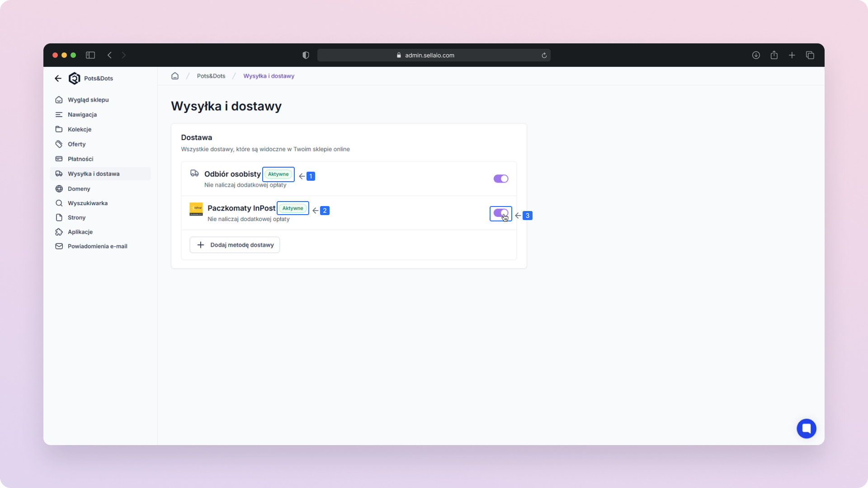
Task: Open the chat support bubble icon
Action: (x=806, y=428)
